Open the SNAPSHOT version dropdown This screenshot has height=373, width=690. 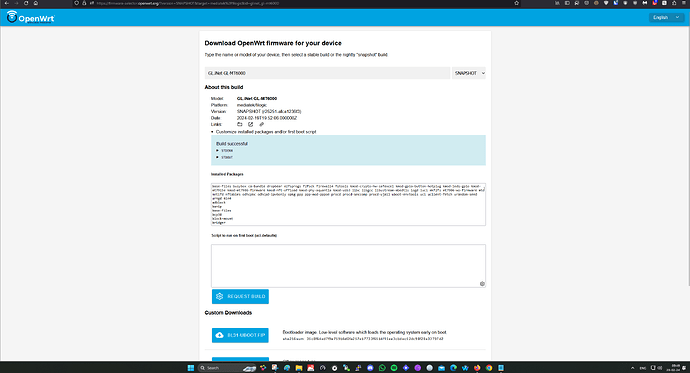(x=469, y=73)
